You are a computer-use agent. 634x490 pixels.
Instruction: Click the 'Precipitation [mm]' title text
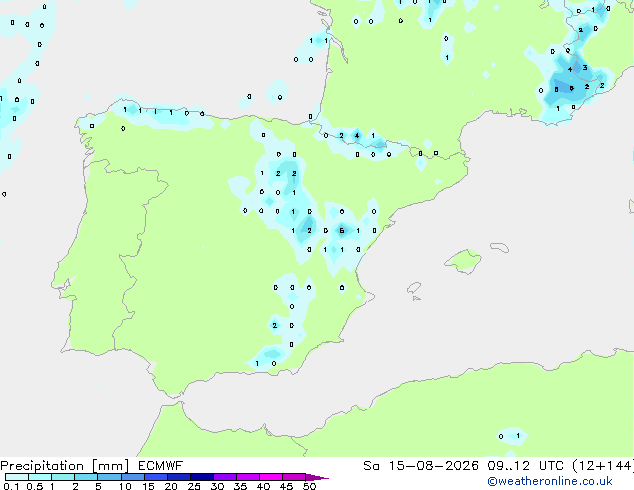coord(65,466)
